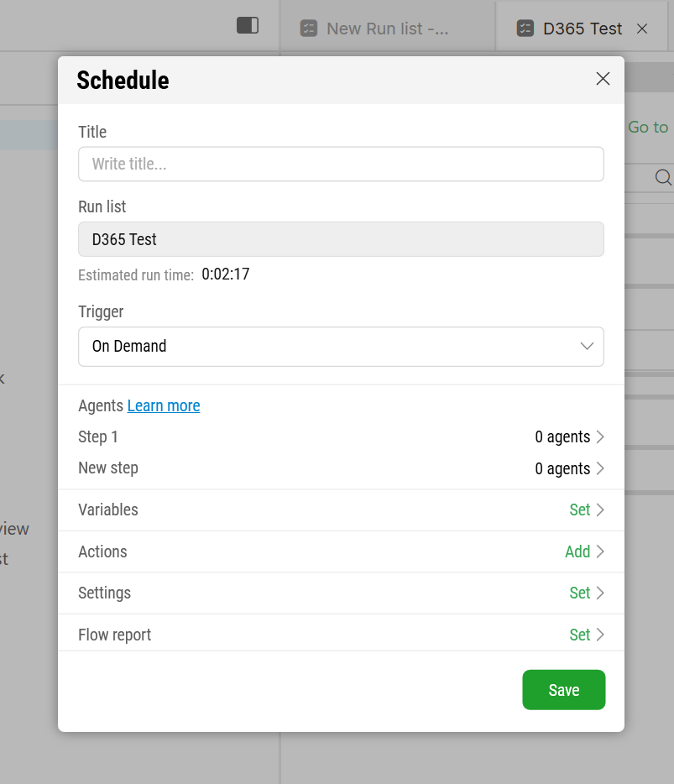Click the Trigger dropdown chevron arrow
Screen dimensions: 674x784
tap(587, 346)
